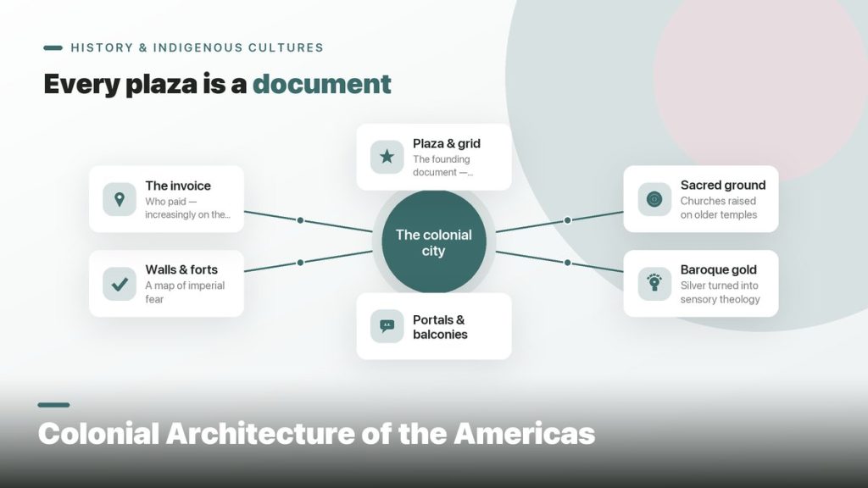Image resolution: width=868 pixels, height=488 pixels.
Task: Click the 'Baroque gold' title
Action: 718,269
